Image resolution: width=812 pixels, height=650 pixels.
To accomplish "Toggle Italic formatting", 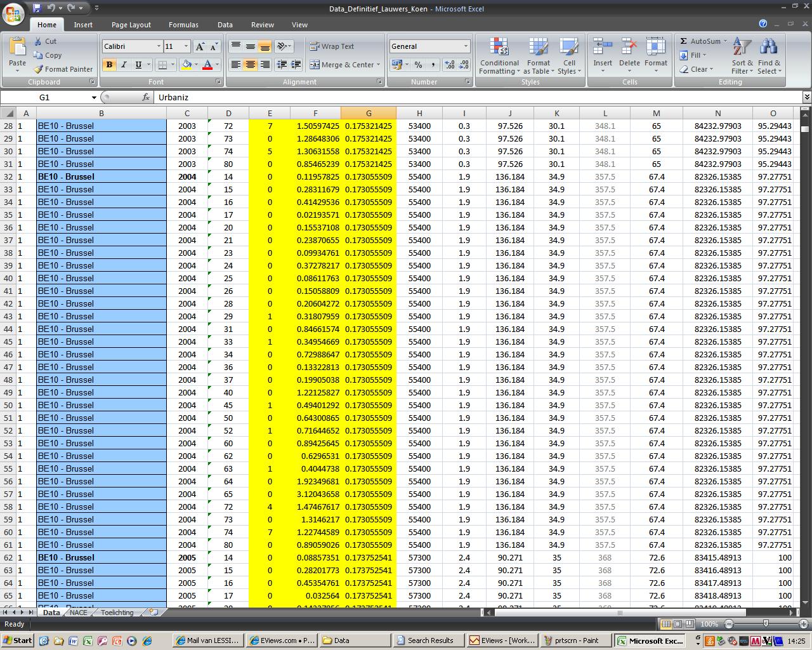I will click(124, 65).
